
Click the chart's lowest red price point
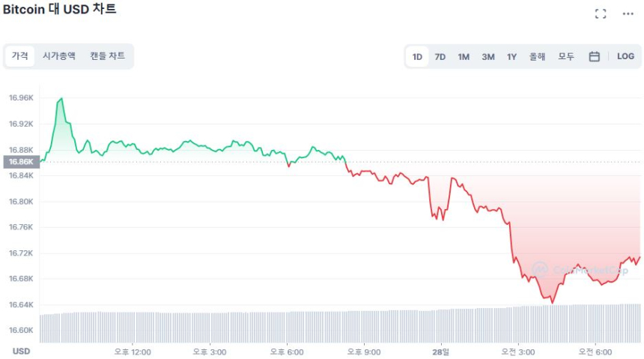(553, 302)
